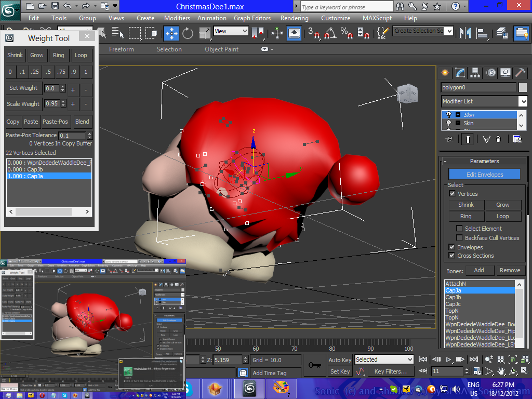Click the Mirror tool icon
This screenshot has width=532, height=399.
coord(467,33)
